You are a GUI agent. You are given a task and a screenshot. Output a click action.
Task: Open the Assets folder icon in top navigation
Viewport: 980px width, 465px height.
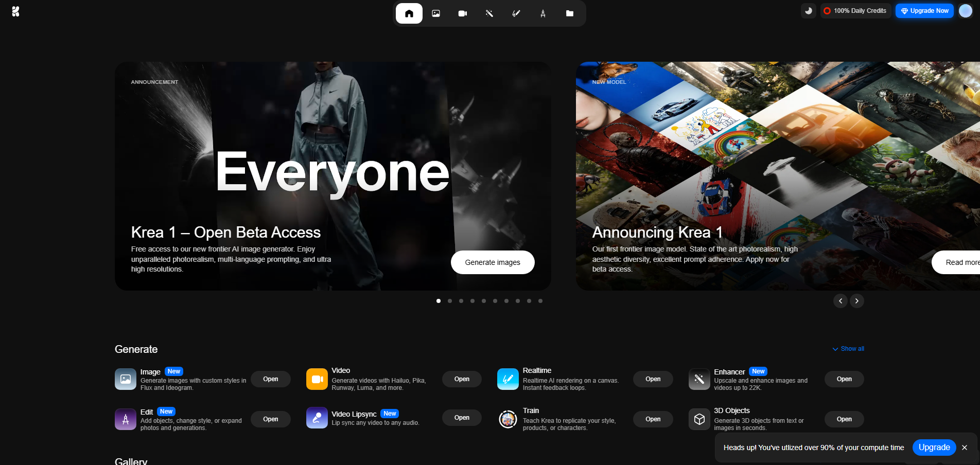coord(570,13)
